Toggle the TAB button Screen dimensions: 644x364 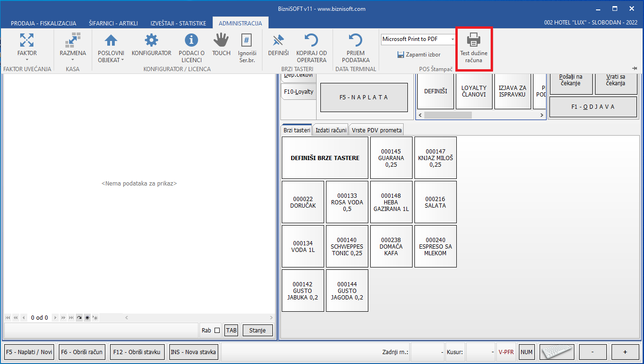tap(231, 331)
